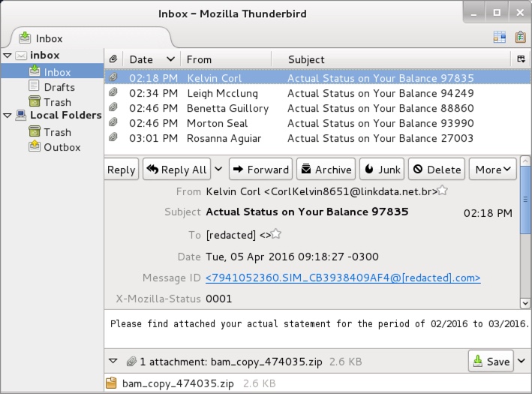
Task: Open the Reply All dropdown arrow
Action: click(218, 170)
